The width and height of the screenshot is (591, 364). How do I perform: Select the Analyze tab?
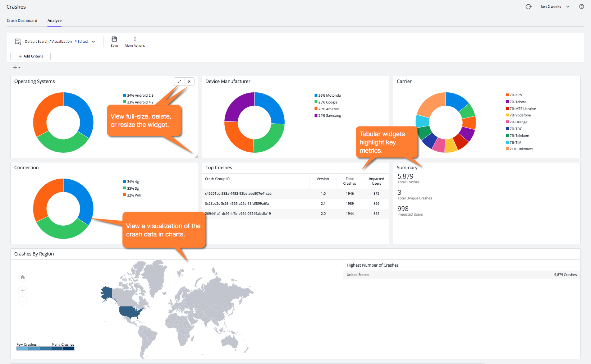tap(54, 20)
